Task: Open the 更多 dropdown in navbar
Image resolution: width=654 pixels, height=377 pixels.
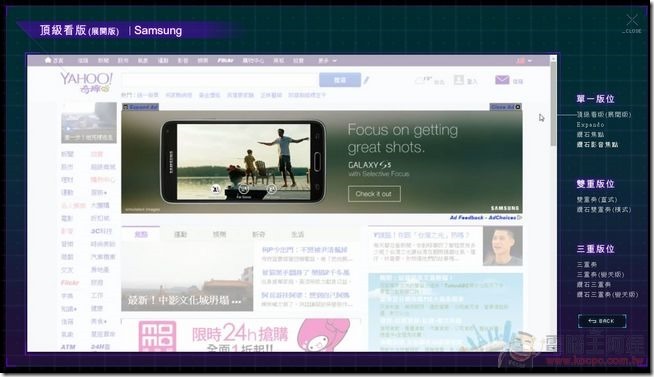Action: [x=327, y=61]
